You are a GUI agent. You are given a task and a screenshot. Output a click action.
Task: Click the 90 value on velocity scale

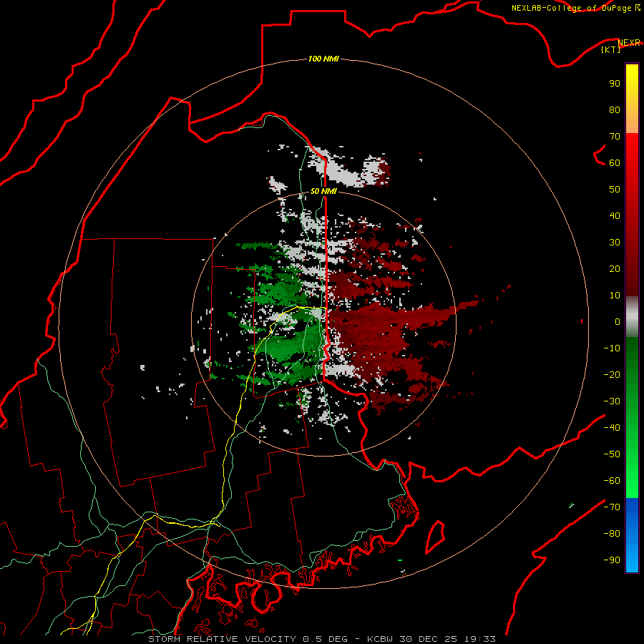point(615,84)
